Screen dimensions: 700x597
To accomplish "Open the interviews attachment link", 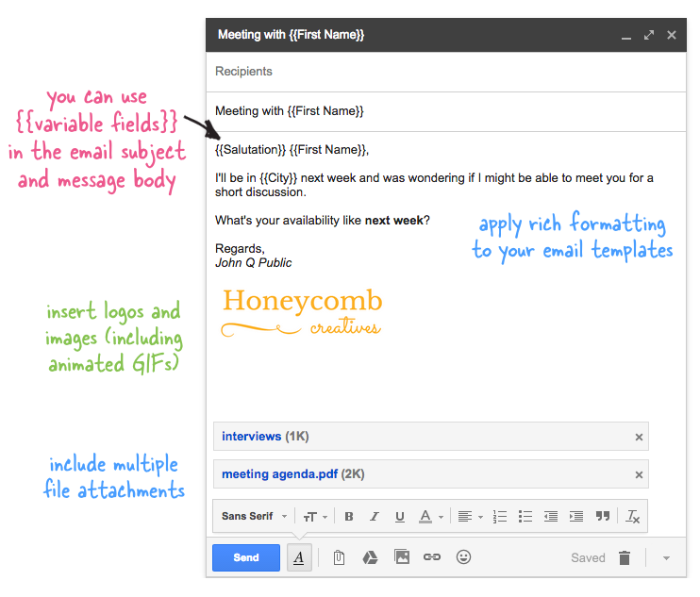I will pos(251,437).
